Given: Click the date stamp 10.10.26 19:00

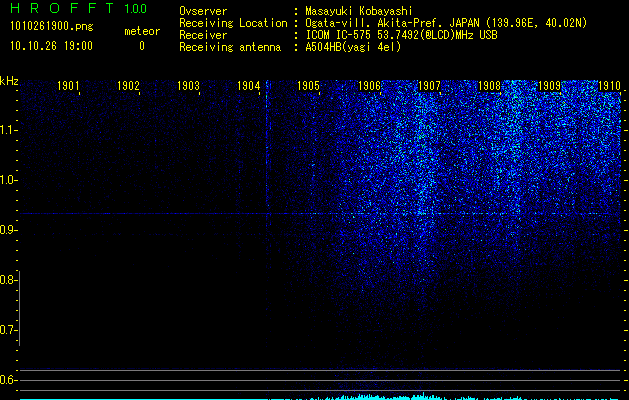Looking at the screenshot, I should click(x=51, y=46).
